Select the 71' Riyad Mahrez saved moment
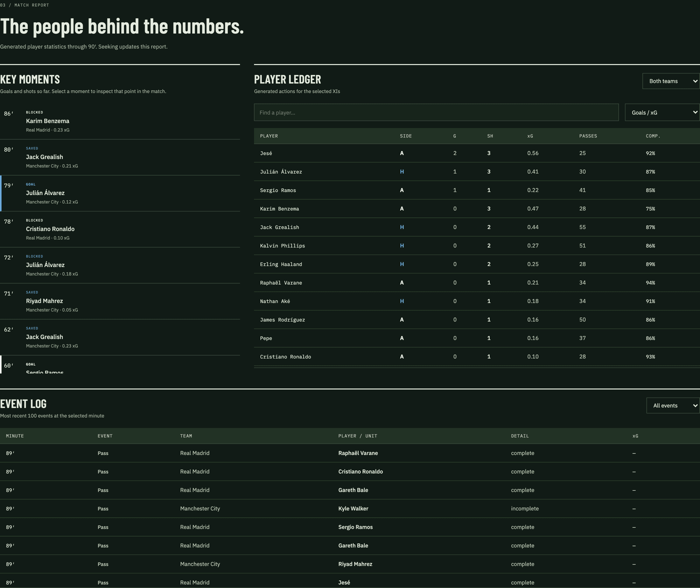Image resolution: width=700 pixels, height=588 pixels. point(120,301)
